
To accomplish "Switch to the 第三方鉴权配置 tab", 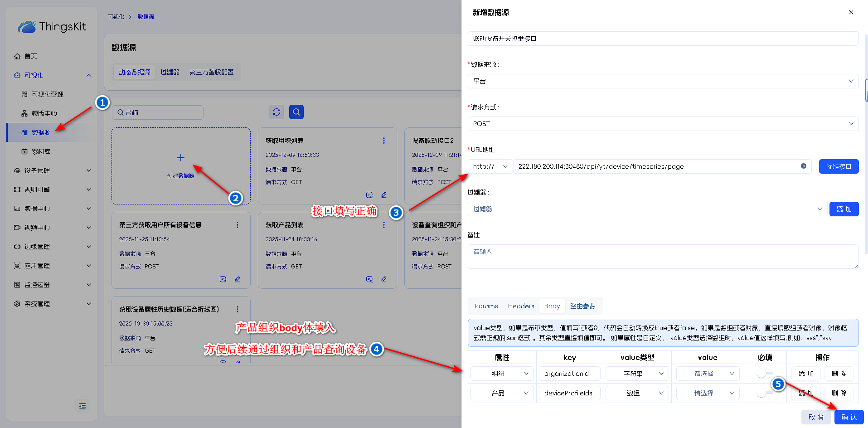I will (x=211, y=72).
